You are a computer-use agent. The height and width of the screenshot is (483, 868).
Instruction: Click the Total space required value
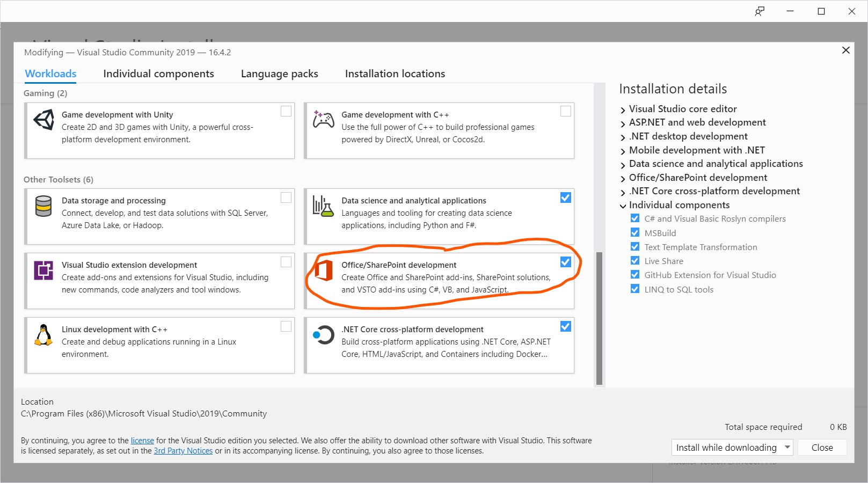[x=838, y=427]
